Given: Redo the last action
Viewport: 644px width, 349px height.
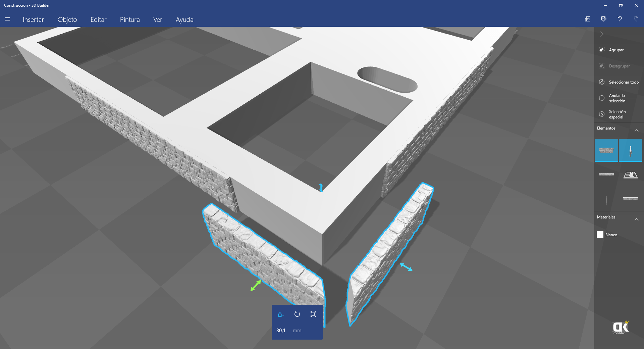Looking at the screenshot, I should coord(636,19).
